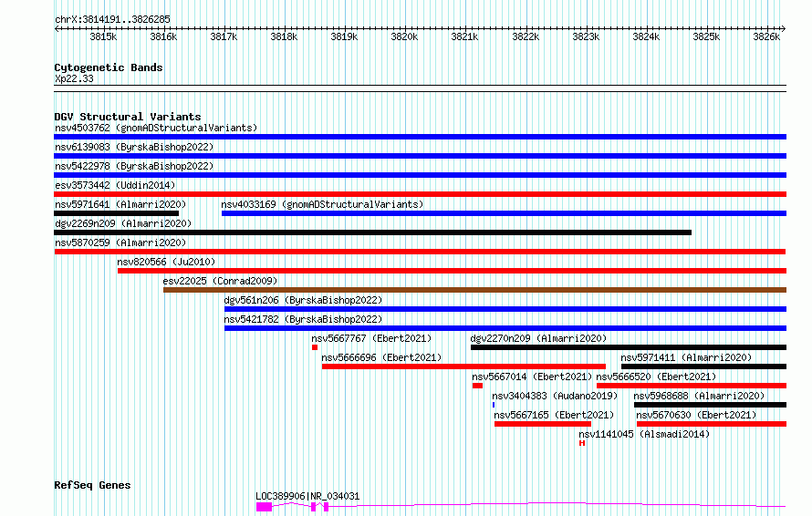The image size is (812, 516).
Task: Click the 3820k ruler tick label
Action: point(404,36)
